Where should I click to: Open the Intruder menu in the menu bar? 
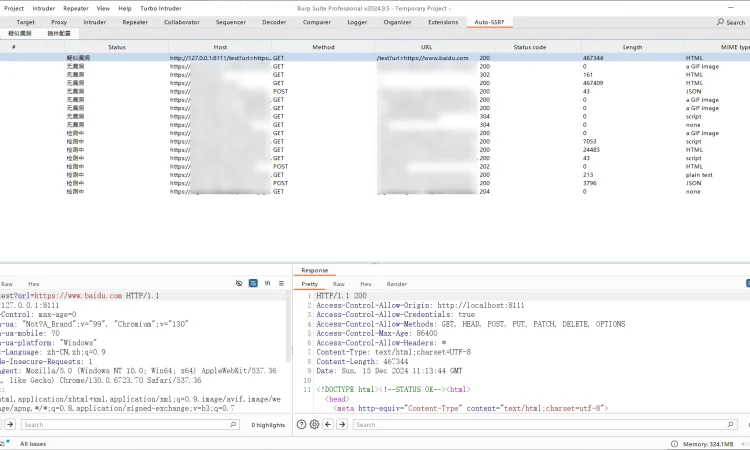(x=44, y=8)
